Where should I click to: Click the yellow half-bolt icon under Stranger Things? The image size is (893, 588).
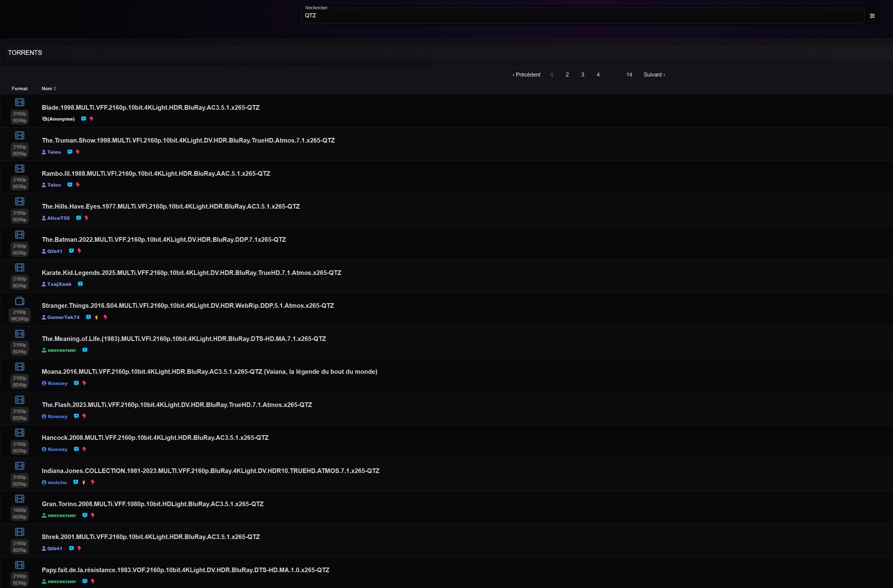click(x=96, y=317)
